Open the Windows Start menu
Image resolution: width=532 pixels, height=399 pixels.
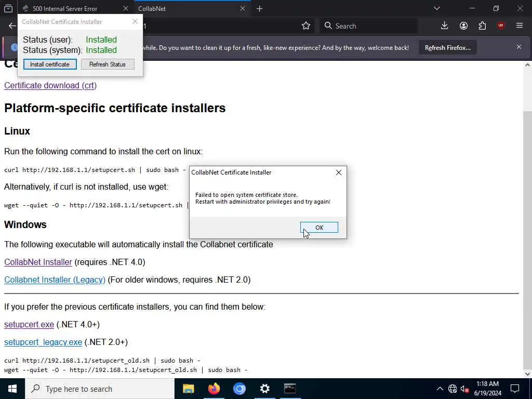12,389
